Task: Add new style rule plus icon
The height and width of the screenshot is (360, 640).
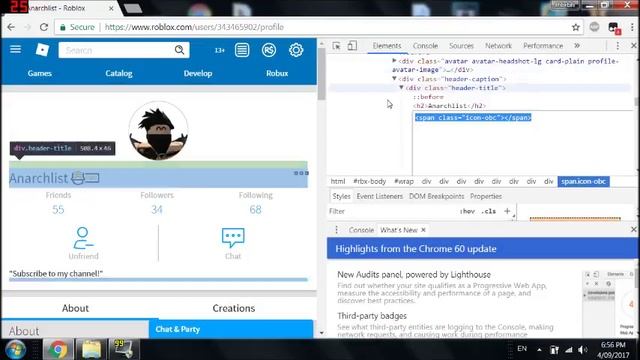Action: pyautogui.click(x=507, y=211)
